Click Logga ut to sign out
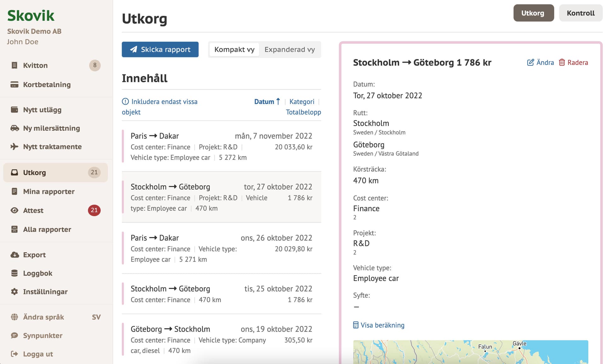The image size is (605, 364). click(x=55, y=354)
